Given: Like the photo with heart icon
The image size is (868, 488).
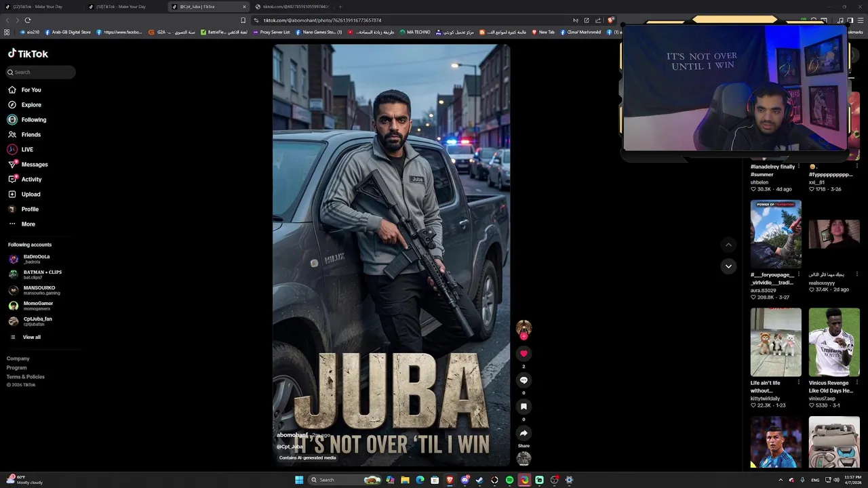Looking at the screenshot, I should pyautogui.click(x=524, y=353).
